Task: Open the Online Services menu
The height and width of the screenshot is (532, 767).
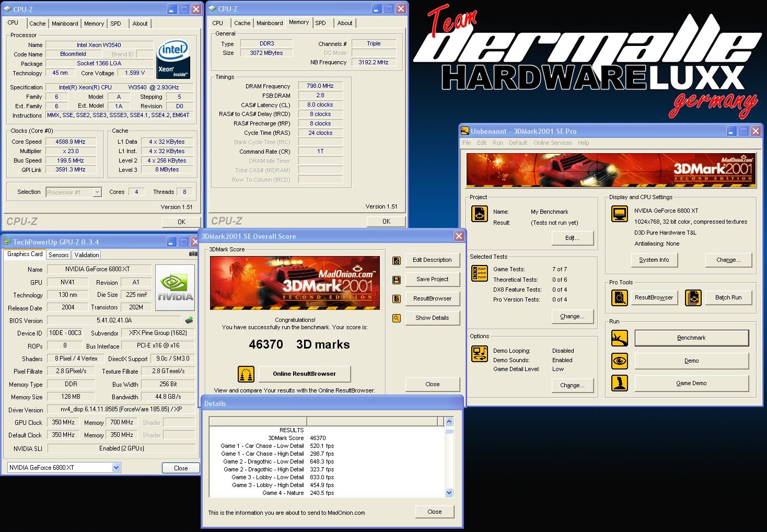Action: point(552,143)
